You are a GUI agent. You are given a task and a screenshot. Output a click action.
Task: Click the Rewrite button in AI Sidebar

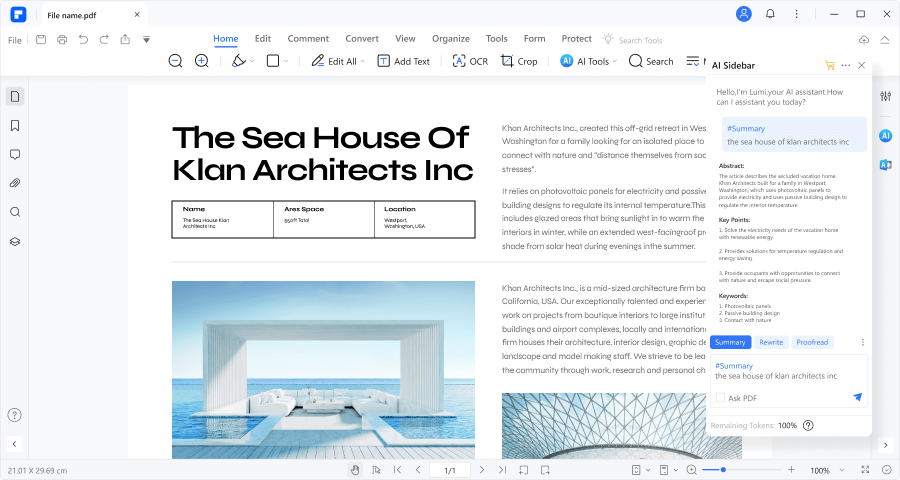pos(771,342)
